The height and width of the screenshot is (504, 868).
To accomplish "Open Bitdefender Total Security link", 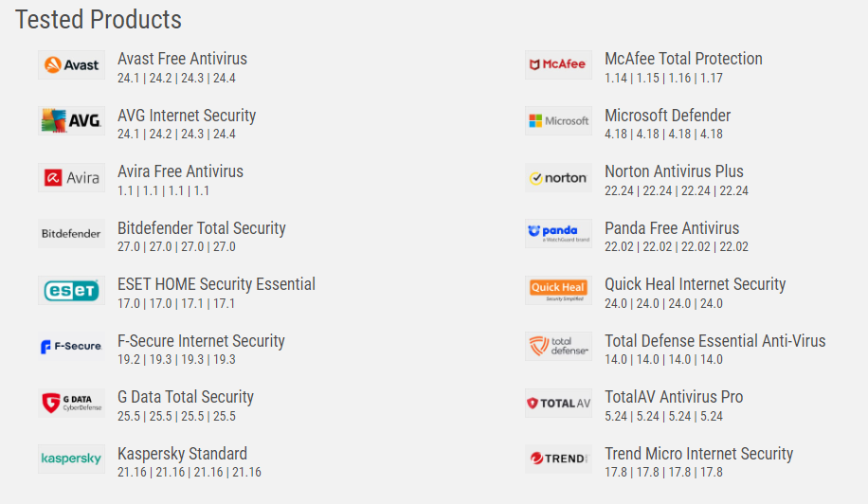I will pos(202,228).
